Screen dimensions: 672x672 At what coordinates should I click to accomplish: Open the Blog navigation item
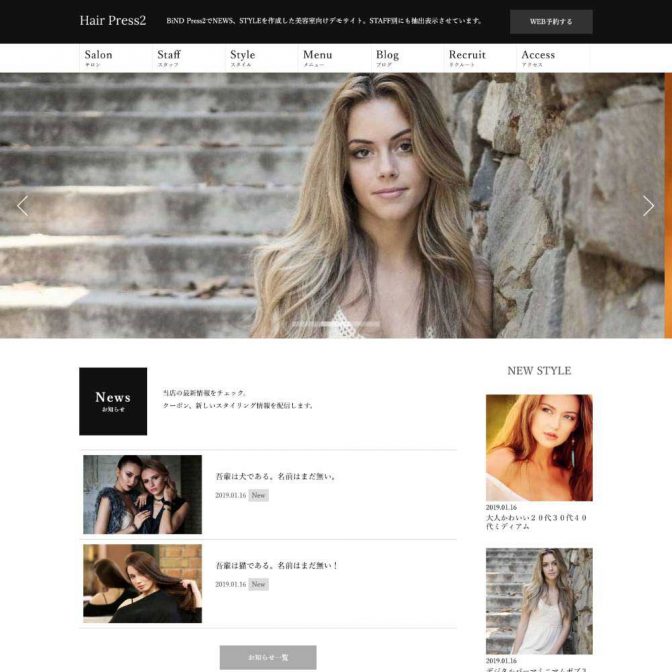point(387,58)
